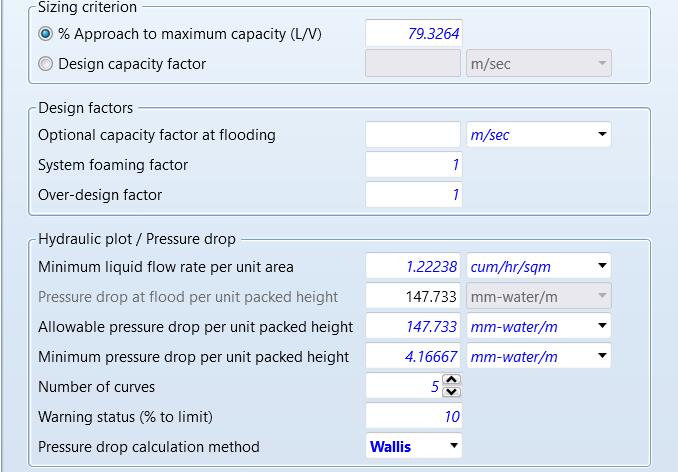The image size is (678, 472).
Task: Click the % Approach value field 79.3264
Action: [413, 34]
